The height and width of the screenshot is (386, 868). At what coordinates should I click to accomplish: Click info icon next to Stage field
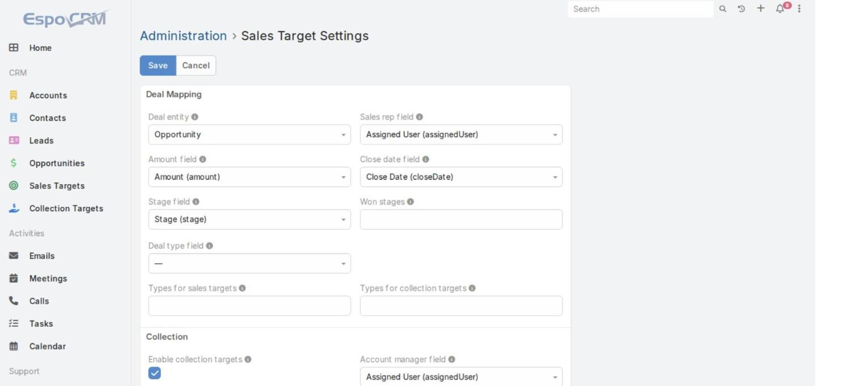pos(196,202)
